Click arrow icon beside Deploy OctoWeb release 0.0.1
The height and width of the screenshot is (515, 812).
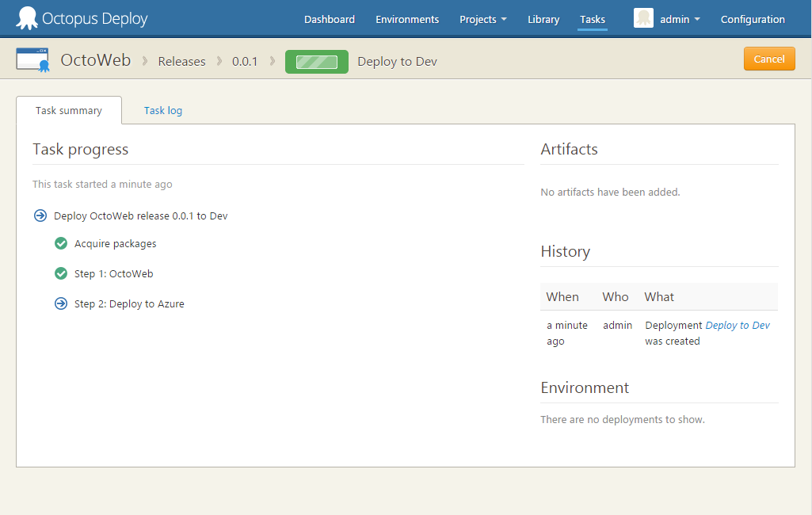(x=40, y=216)
